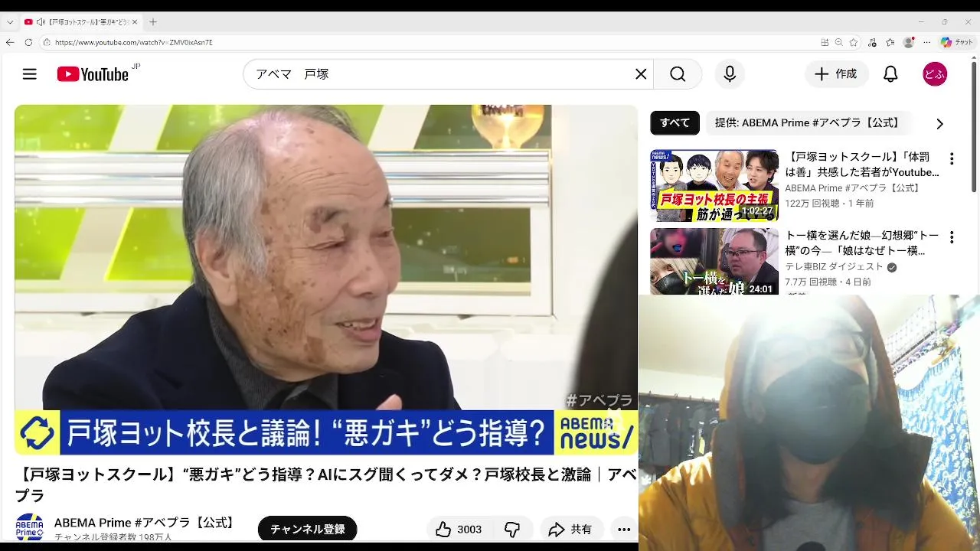Image resolution: width=980 pixels, height=551 pixels.
Task: View site information icon beside URL
Action: pyautogui.click(x=47, y=42)
